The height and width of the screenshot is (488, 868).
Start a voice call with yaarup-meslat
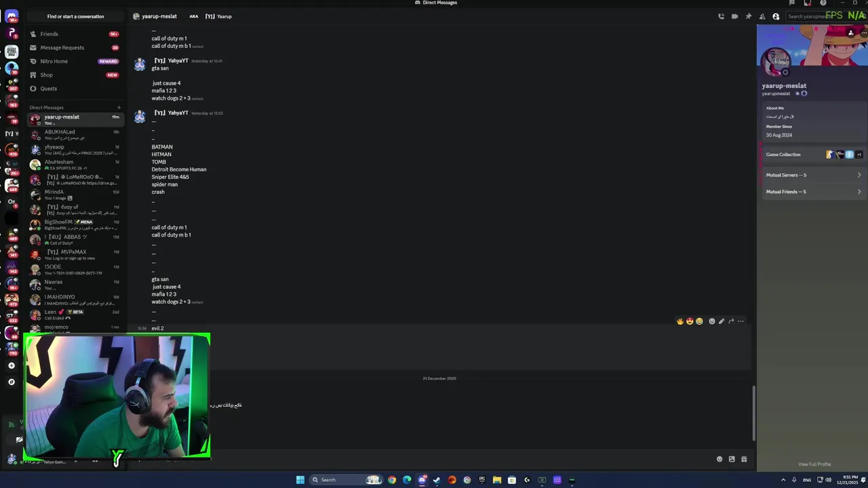pyautogui.click(x=721, y=16)
